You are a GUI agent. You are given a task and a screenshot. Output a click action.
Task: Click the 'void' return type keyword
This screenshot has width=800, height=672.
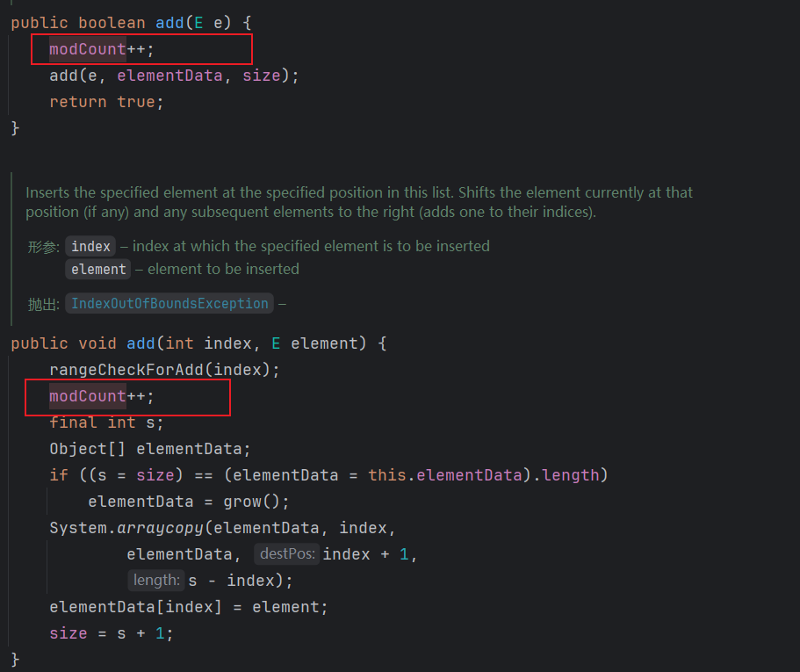point(97,343)
